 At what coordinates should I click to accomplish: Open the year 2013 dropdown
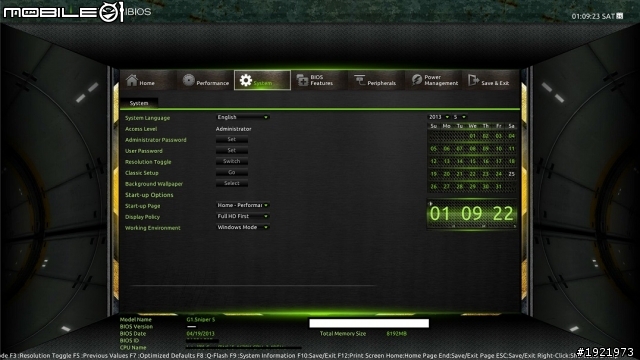[439, 117]
